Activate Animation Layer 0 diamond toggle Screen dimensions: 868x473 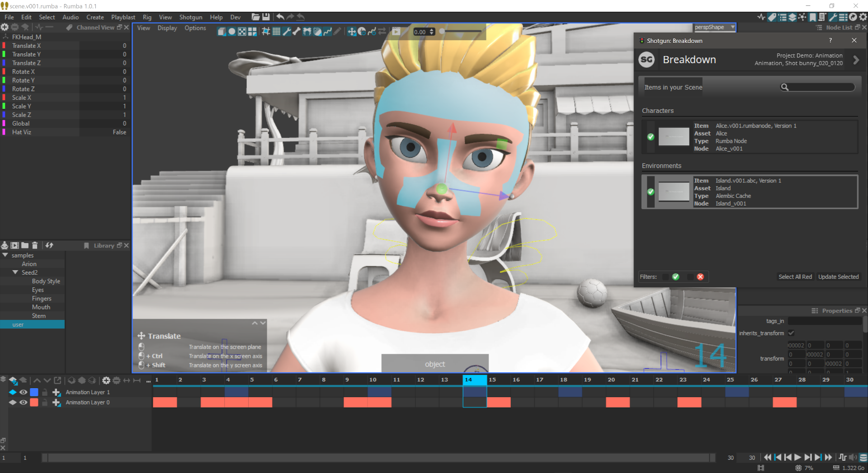point(13,402)
